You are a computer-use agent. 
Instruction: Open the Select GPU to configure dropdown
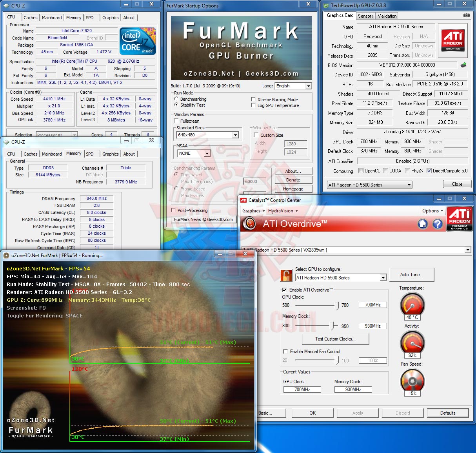(340, 278)
